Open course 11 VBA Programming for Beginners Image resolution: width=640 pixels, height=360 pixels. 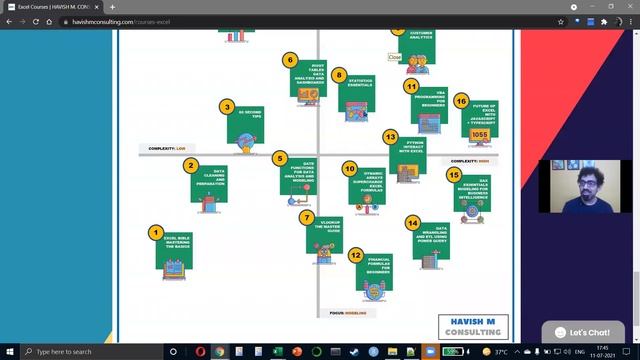click(x=429, y=105)
